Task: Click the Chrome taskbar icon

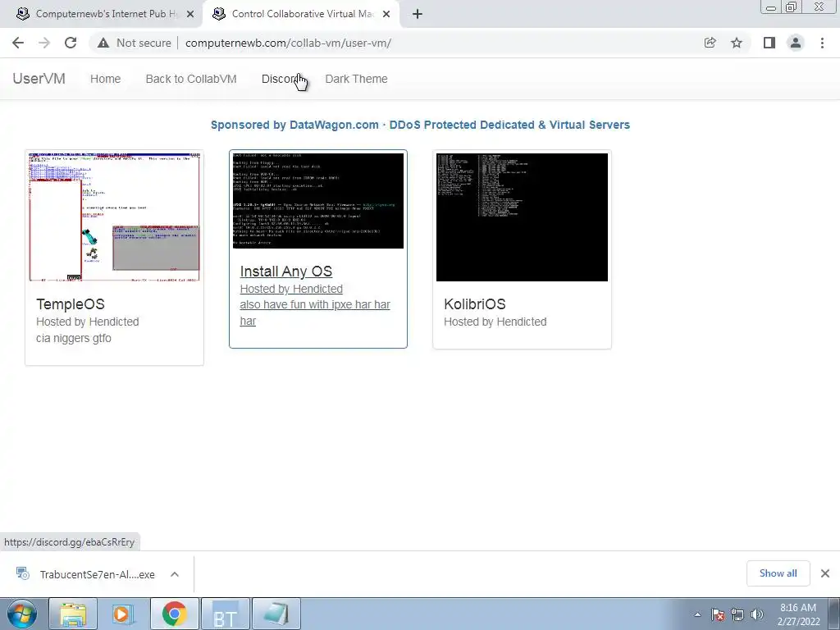Action: [175, 614]
